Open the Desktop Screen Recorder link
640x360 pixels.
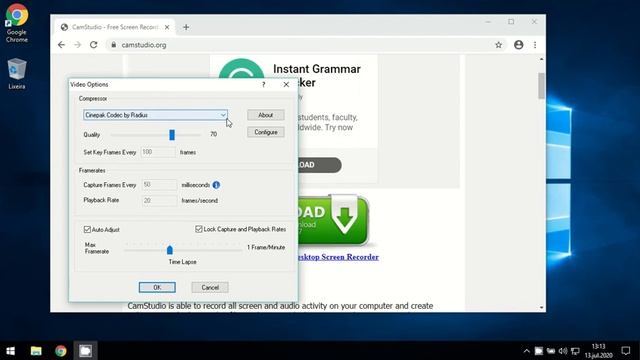pyautogui.click(x=339, y=257)
